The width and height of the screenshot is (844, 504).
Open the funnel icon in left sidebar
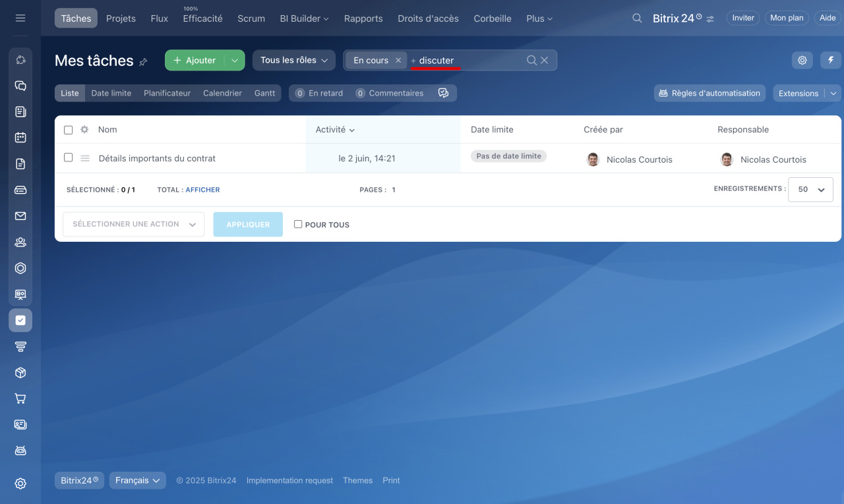point(20,346)
